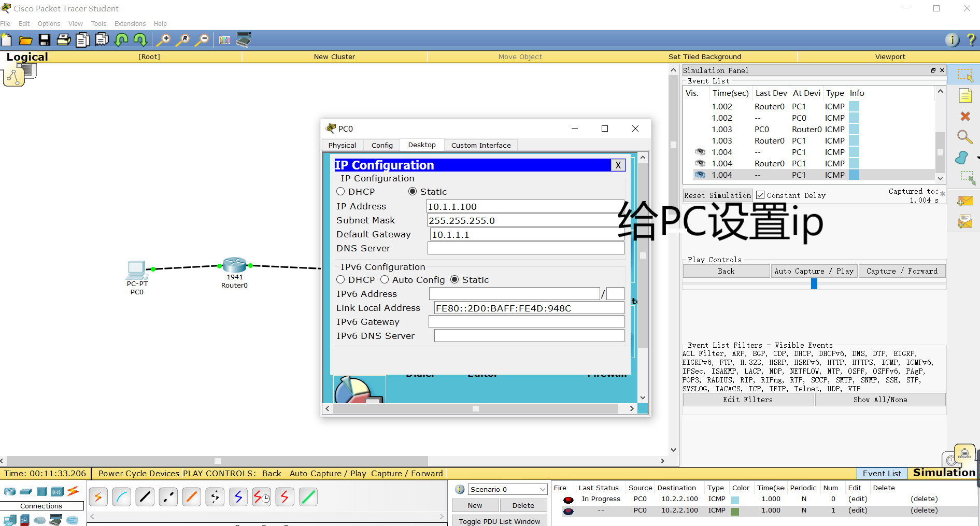
Task: Zoom in with the plus magnifier
Action: pos(163,40)
